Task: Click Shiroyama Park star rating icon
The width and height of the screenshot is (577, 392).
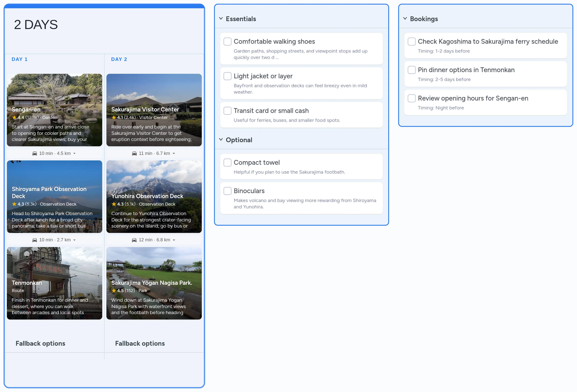Action: click(x=14, y=204)
